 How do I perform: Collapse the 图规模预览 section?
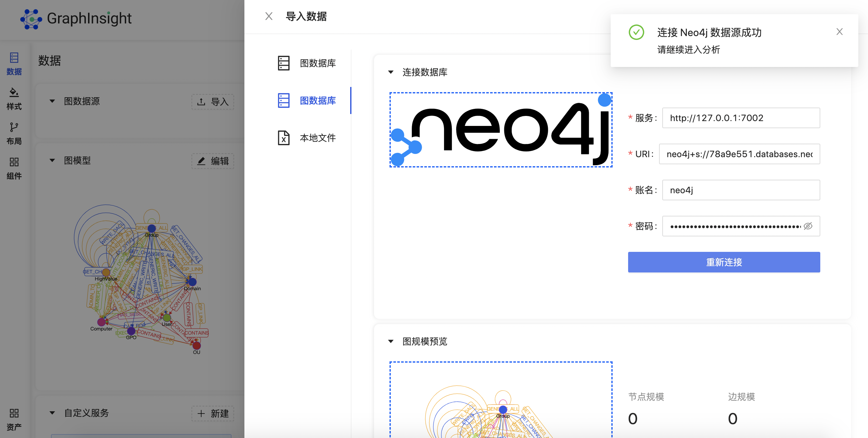tap(390, 341)
